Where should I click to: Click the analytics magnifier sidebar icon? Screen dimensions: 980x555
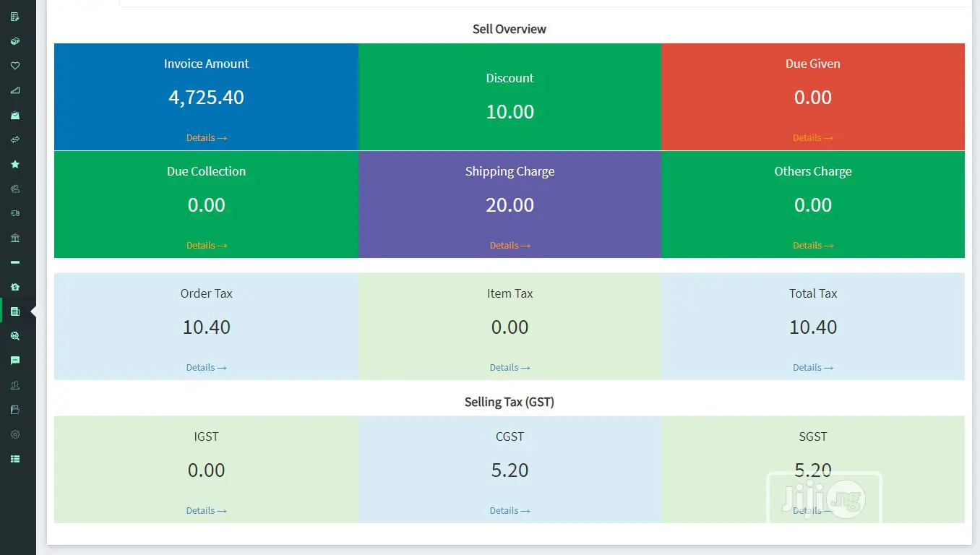coord(15,336)
